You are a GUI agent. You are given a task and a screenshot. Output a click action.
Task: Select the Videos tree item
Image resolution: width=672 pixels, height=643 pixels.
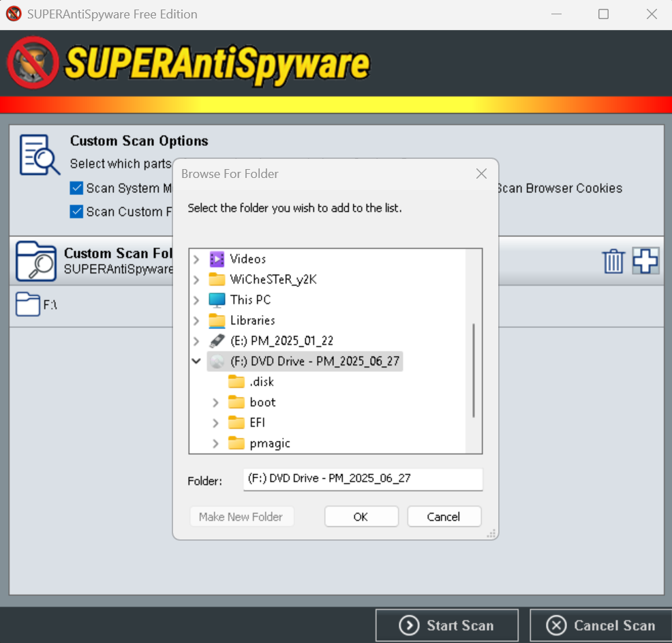[247, 259]
